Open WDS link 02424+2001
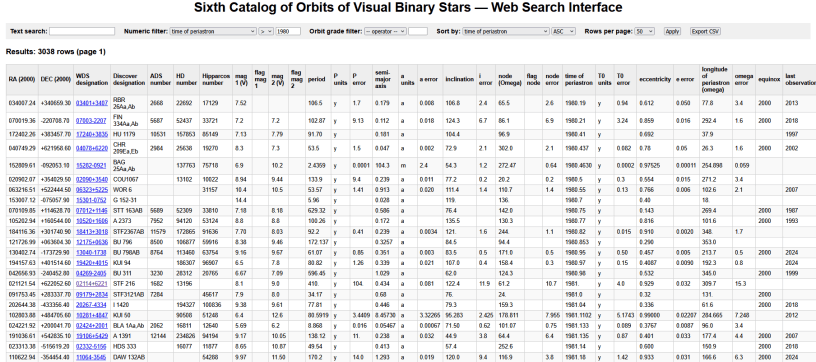This screenshot has height=362, width=816. click(92, 325)
